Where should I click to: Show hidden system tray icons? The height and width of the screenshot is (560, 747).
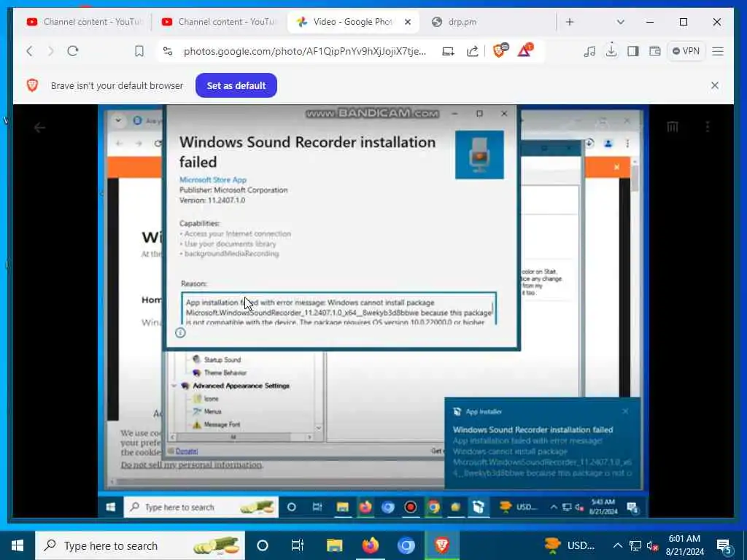click(617, 545)
